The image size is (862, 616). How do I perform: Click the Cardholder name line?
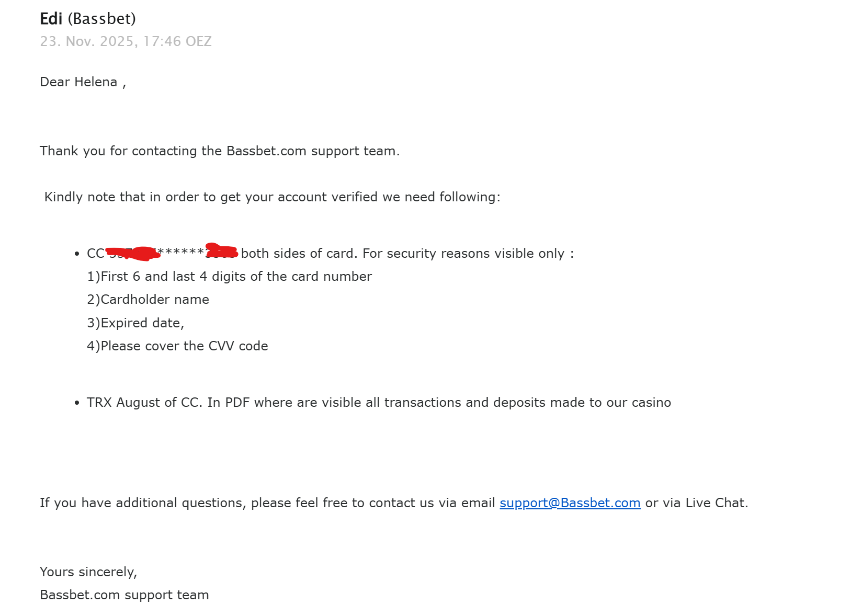(x=148, y=300)
